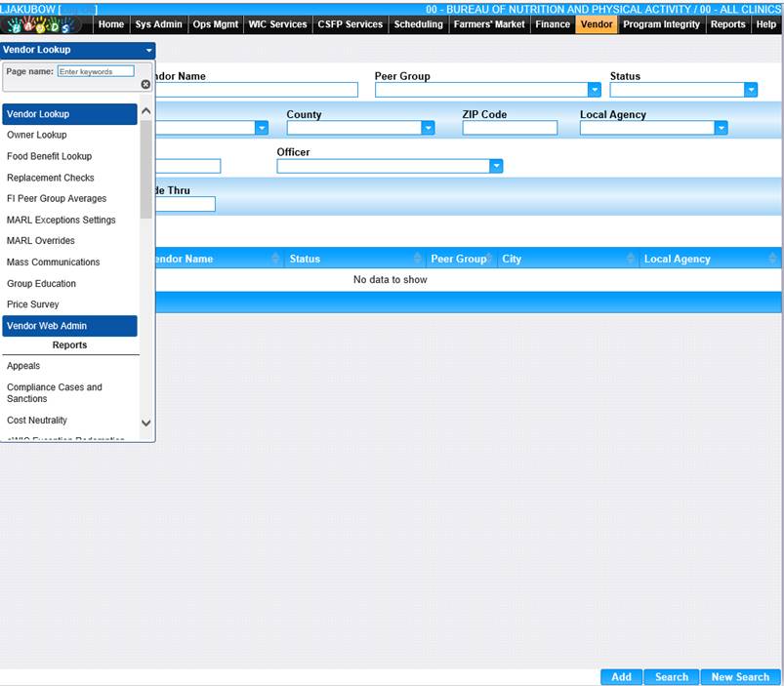The width and height of the screenshot is (784, 686).
Task: Open the Sys Admin menu
Action: [x=158, y=24]
